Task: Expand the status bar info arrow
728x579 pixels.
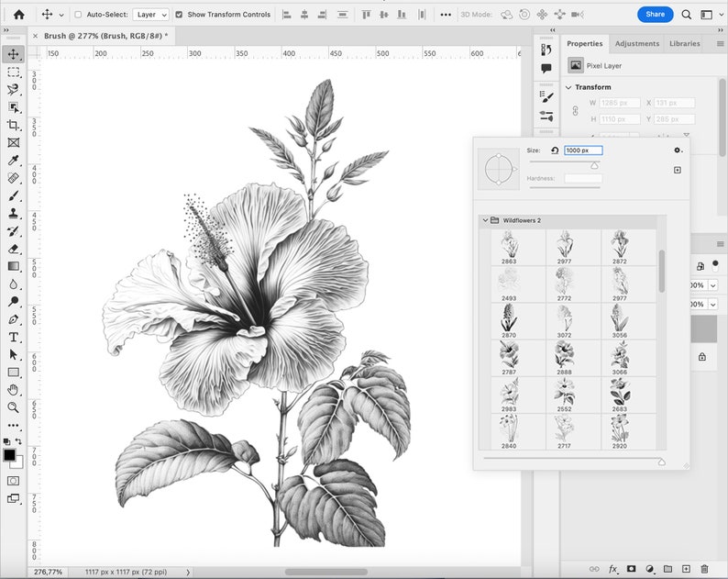Action: [x=188, y=572]
